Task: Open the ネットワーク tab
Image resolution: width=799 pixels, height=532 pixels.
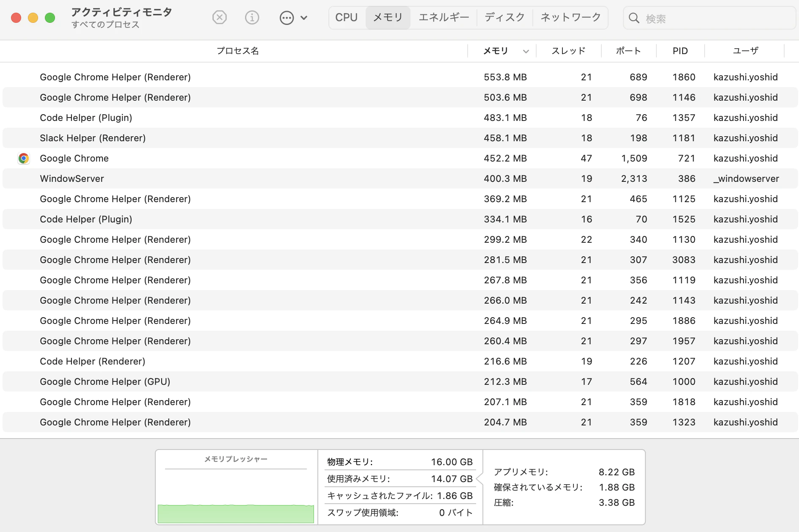Action: click(570, 18)
